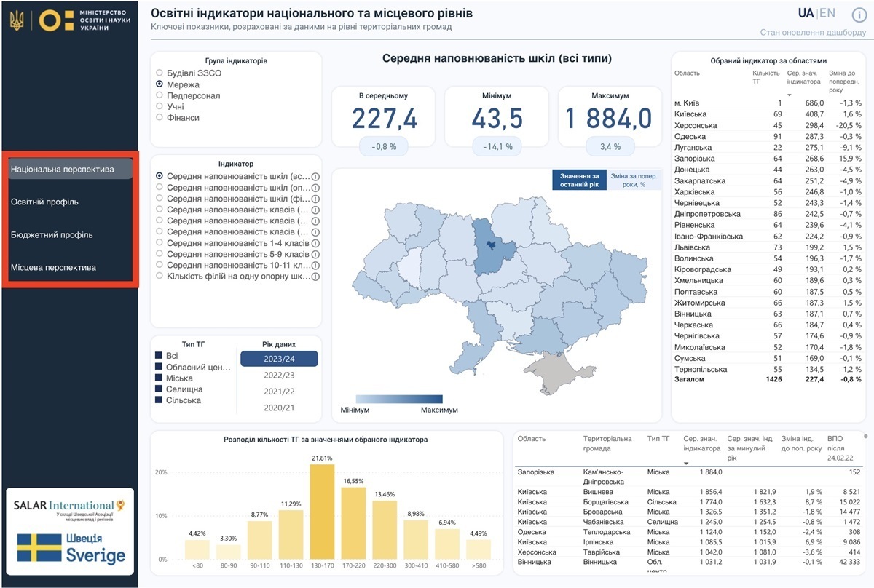Choose the Педперсонал radio option
Viewport: 874px width, 588px height.
click(160, 96)
